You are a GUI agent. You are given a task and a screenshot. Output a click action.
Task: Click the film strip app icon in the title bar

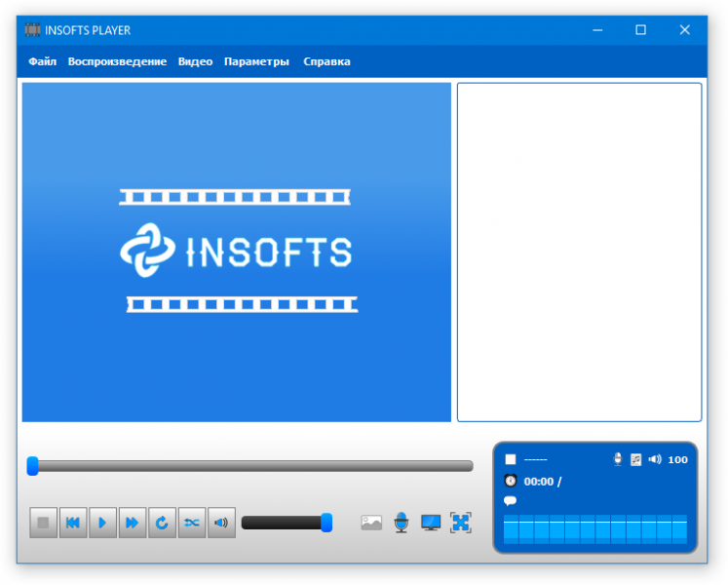[x=32, y=30]
